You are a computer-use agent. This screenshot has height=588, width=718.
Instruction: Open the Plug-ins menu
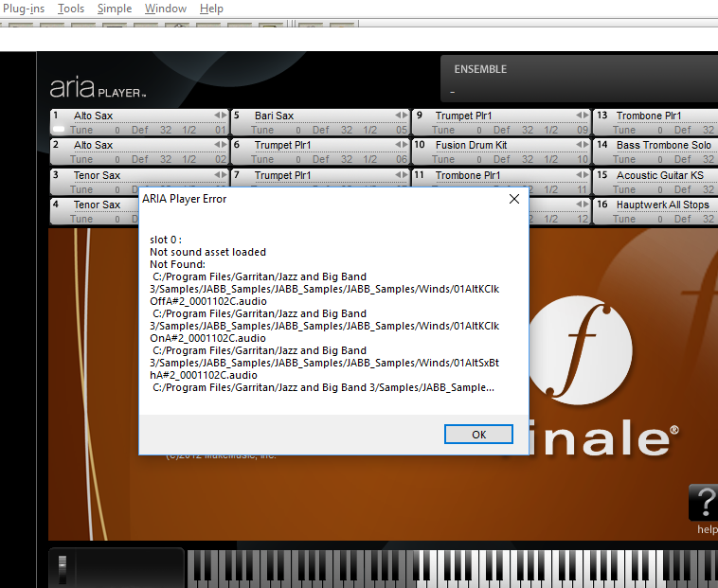[25, 9]
